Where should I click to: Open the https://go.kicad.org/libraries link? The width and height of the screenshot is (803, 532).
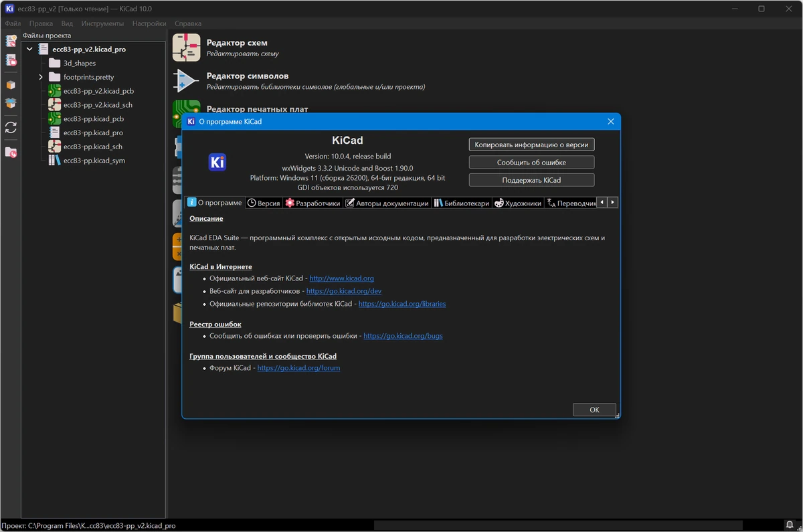click(402, 304)
